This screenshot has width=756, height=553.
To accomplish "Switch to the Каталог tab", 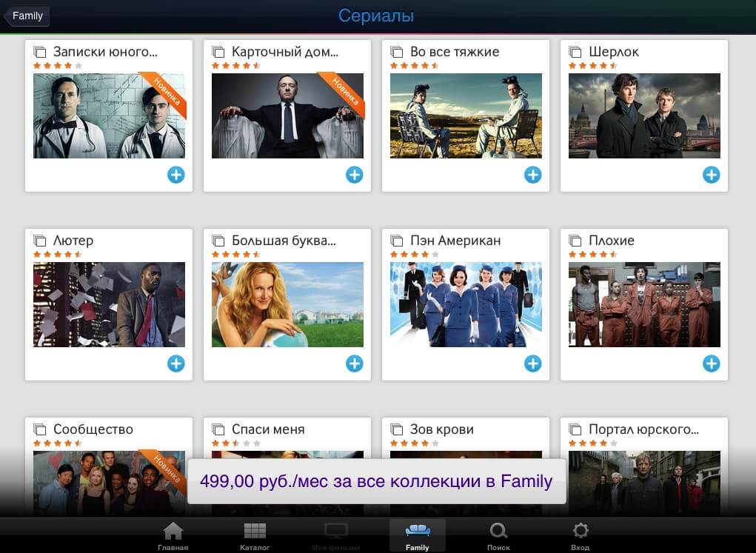I will pos(255,536).
